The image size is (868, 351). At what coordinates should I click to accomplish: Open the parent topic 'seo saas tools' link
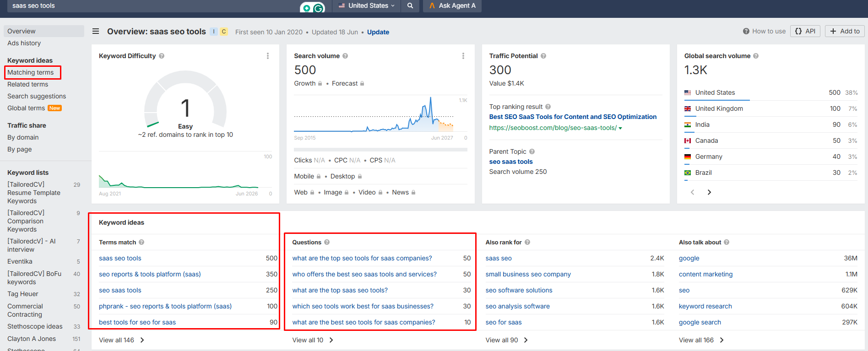pos(511,162)
